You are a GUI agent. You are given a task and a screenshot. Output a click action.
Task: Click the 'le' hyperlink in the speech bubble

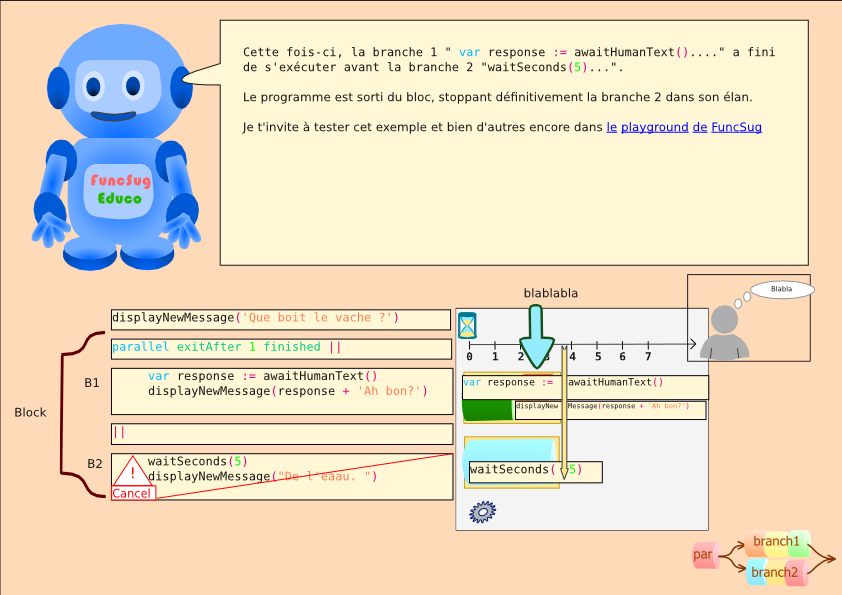click(x=613, y=127)
